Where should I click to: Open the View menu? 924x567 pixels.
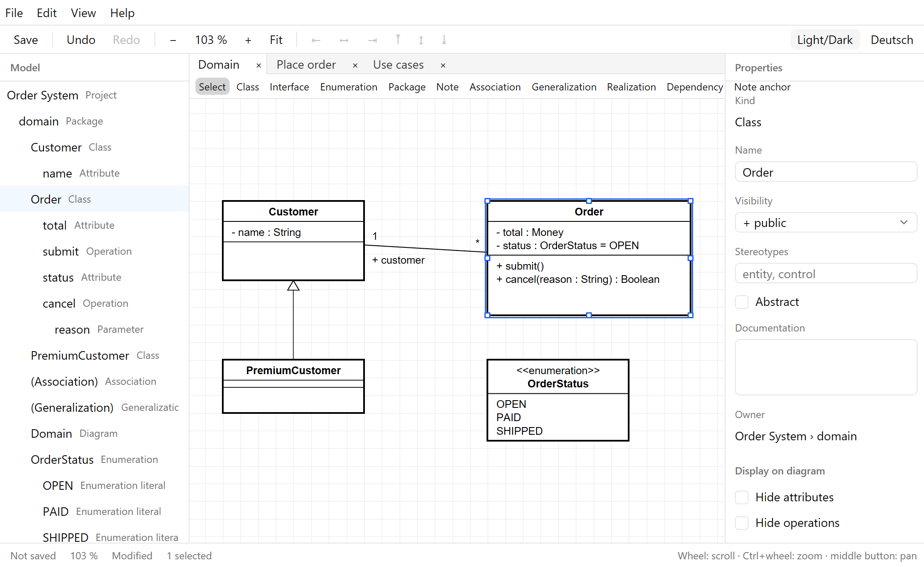pos(83,13)
